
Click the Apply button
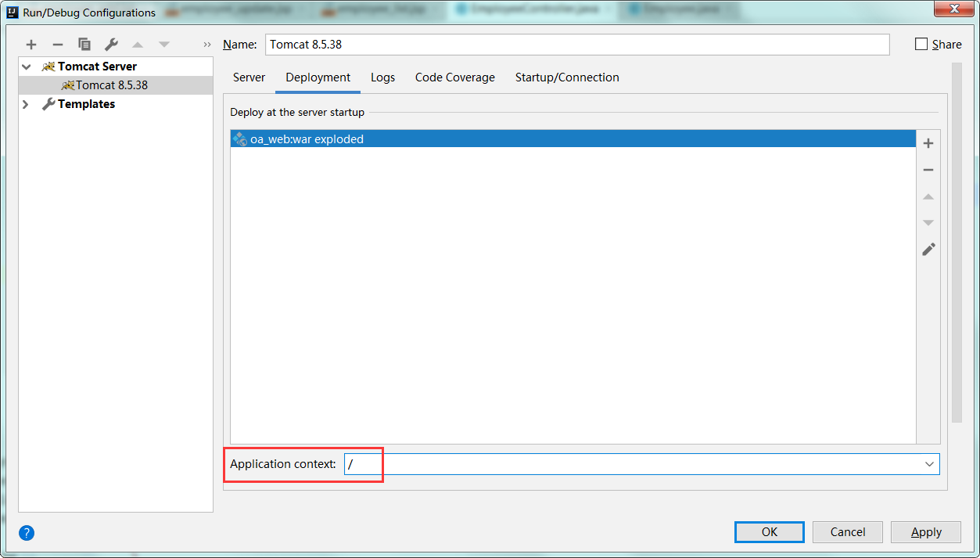(926, 532)
